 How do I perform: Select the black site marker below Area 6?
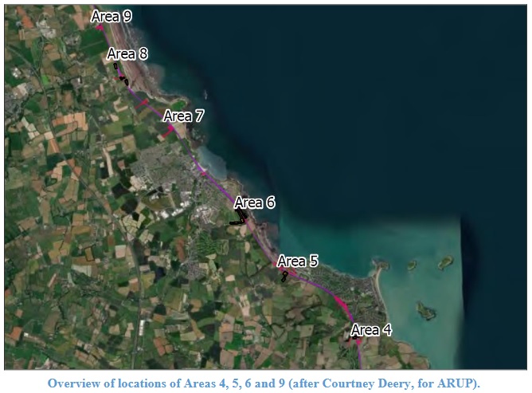(238, 222)
